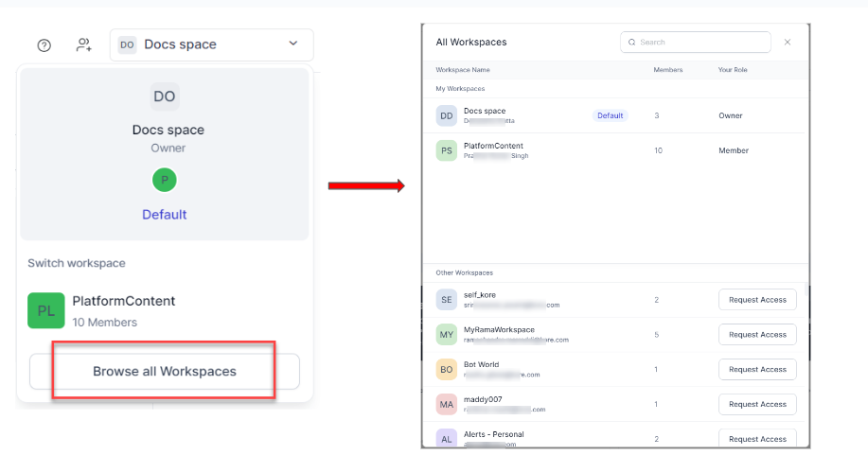Click the SE avatar for self_kore

click(x=446, y=300)
